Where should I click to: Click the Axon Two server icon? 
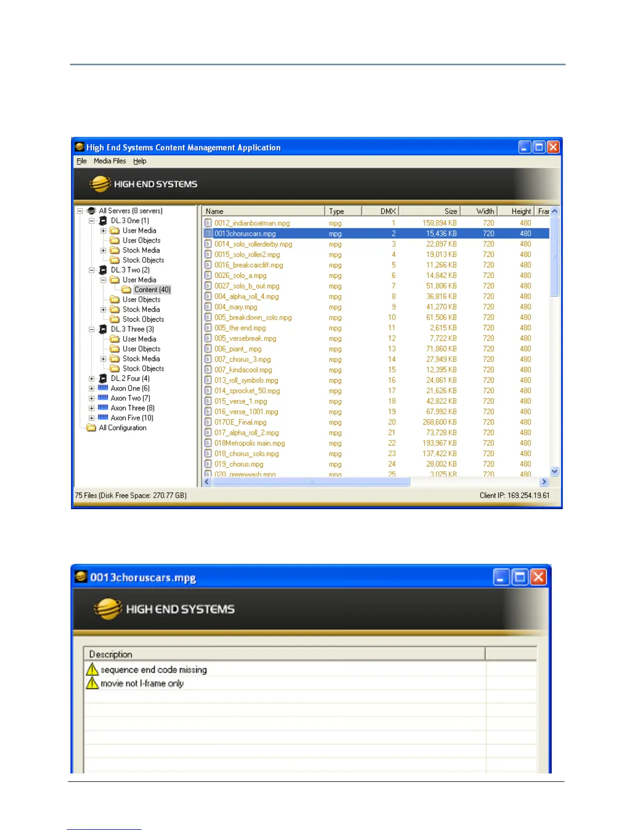pyautogui.click(x=103, y=398)
